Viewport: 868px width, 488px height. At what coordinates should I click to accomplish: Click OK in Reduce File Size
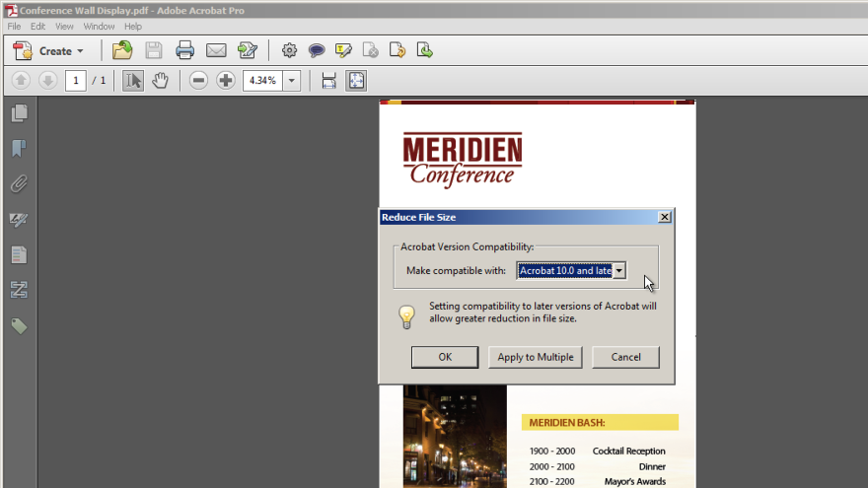445,357
